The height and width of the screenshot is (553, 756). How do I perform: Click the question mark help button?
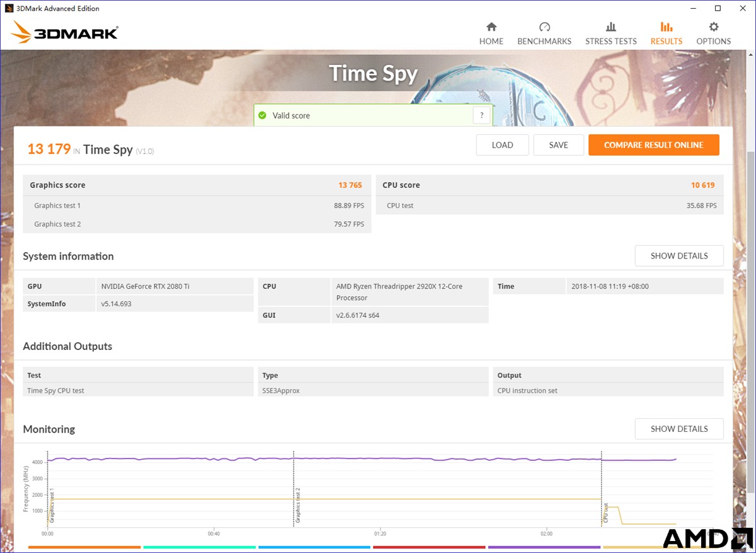pyautogui.click(x=481, y=115)
